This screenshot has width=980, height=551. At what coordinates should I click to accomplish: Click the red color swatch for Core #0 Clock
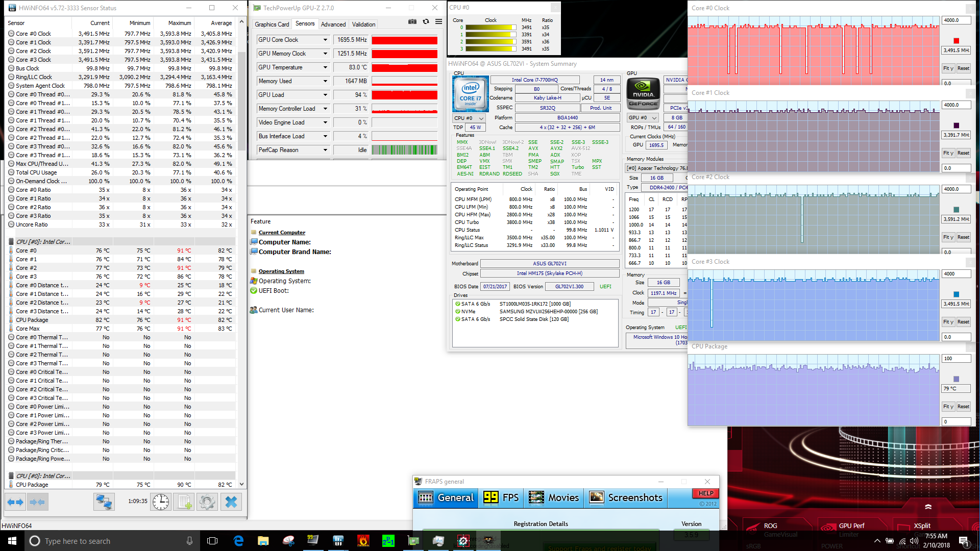tap(956, 41)
